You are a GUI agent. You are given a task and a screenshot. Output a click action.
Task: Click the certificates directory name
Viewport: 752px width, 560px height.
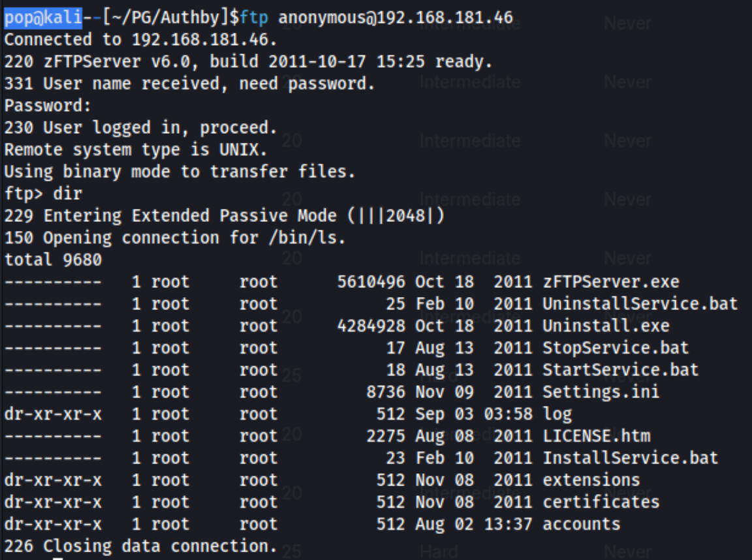coord(601,502)
